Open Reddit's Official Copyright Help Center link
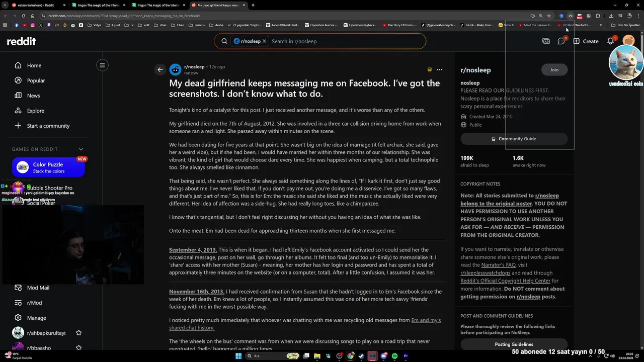644x362 pixels. (x=505, y=281)
